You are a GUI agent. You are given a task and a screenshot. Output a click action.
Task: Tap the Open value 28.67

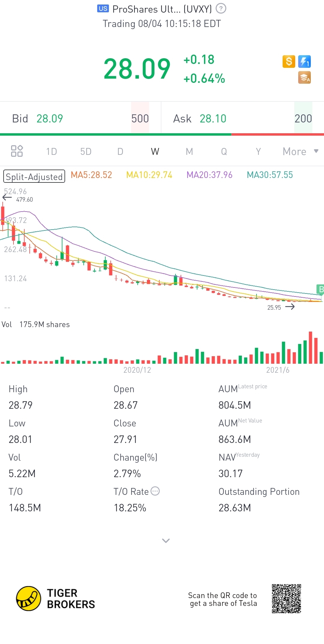pos(126,405)
